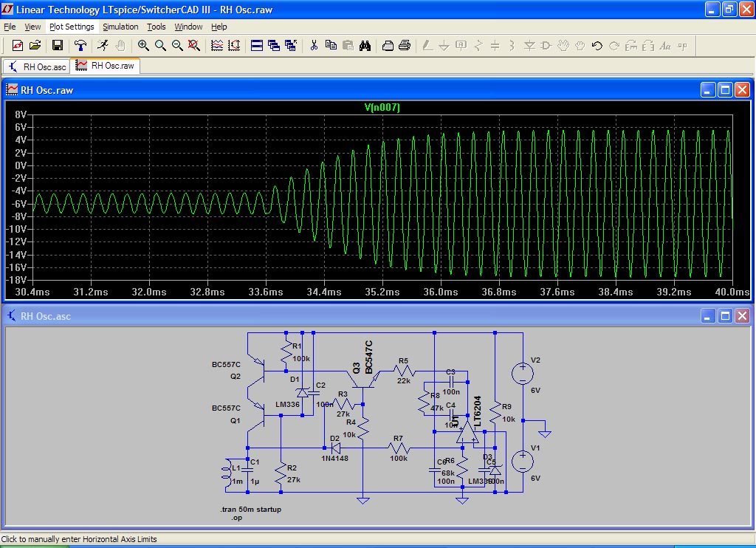Maximize the RH Osc.asc schematic window
This screenshot has width=756, height=548.
[725, 316]
